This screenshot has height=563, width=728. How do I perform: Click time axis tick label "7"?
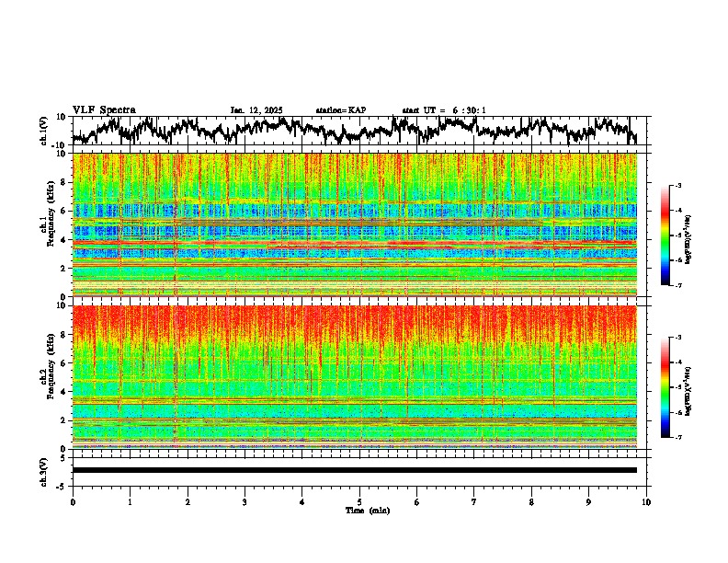[x=474, y=502]
